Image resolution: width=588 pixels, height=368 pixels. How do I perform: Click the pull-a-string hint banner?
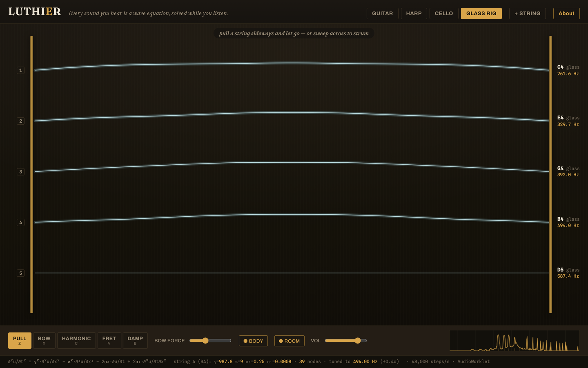[294, 33]
